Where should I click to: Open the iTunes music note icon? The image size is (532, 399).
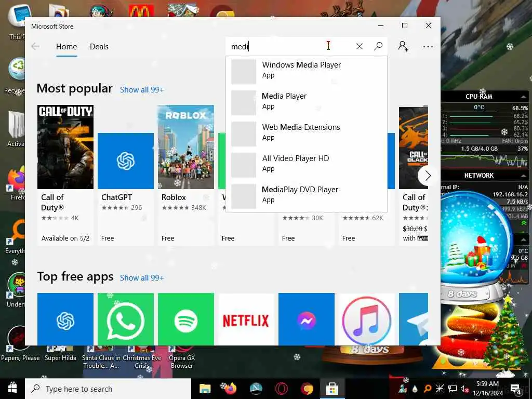coord(366,320)
